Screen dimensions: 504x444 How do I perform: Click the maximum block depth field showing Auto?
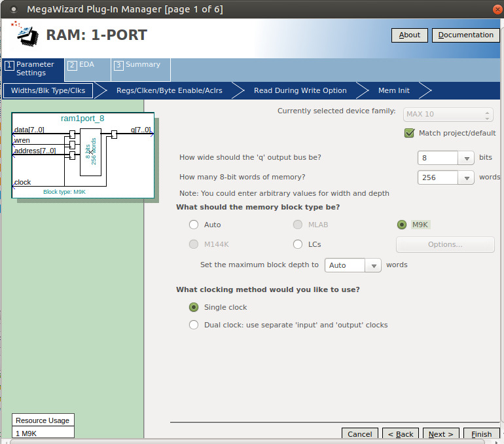(x=344, y=265)
